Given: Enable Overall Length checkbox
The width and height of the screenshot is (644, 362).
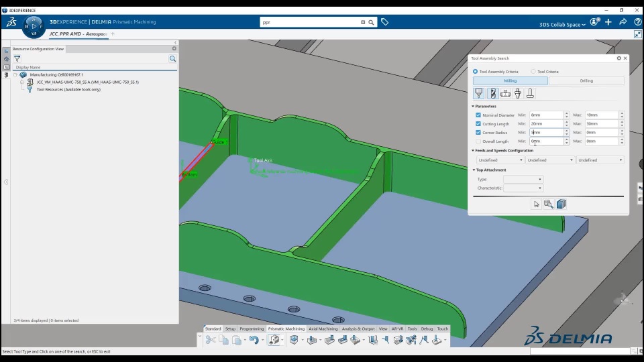Looking at the screenshot, I should [x=478, y=141].
